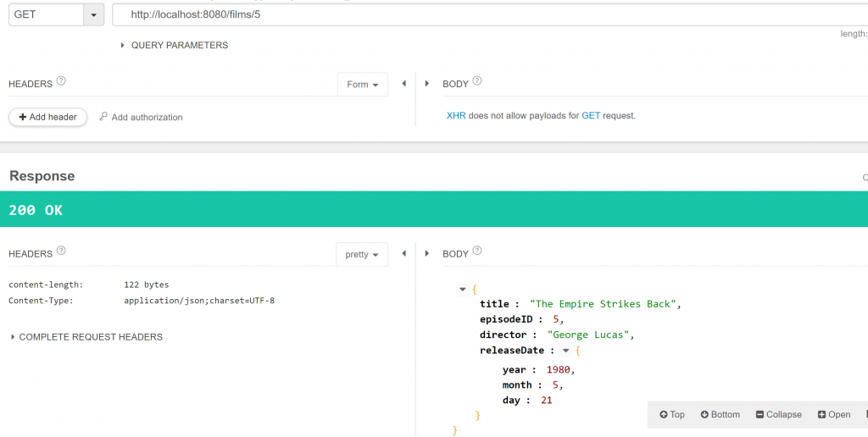This screenshot has width=868, height=437.
Task: Click the help icon beside response BODY
Action: click(x=477, y=252)
